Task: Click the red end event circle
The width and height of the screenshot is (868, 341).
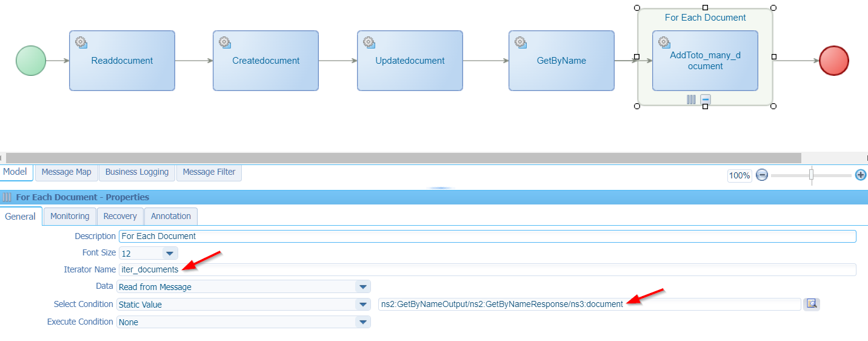Action: (x=834, y=61)
